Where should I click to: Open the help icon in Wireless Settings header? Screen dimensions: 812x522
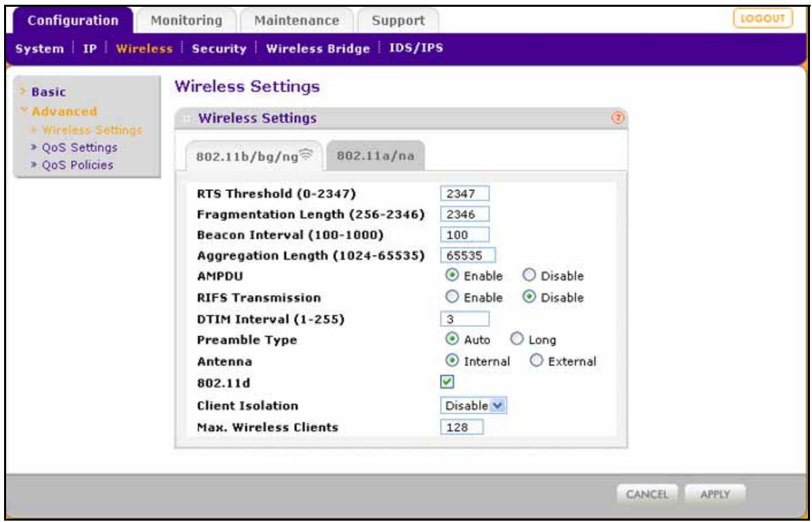click(x=618, y=118)
